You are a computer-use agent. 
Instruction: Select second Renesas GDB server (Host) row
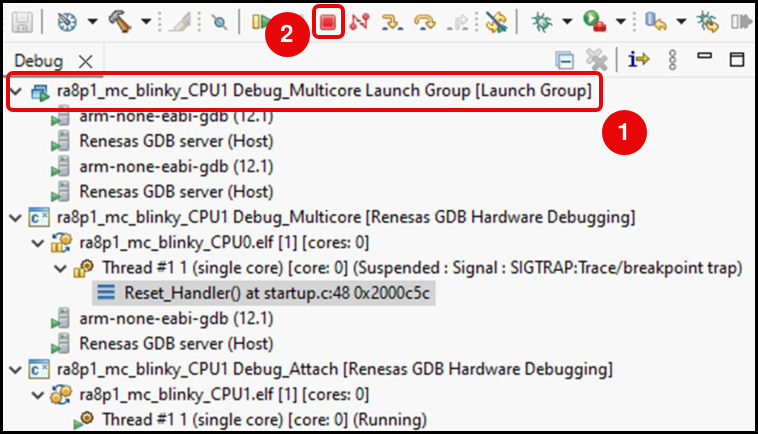(176, 192)
